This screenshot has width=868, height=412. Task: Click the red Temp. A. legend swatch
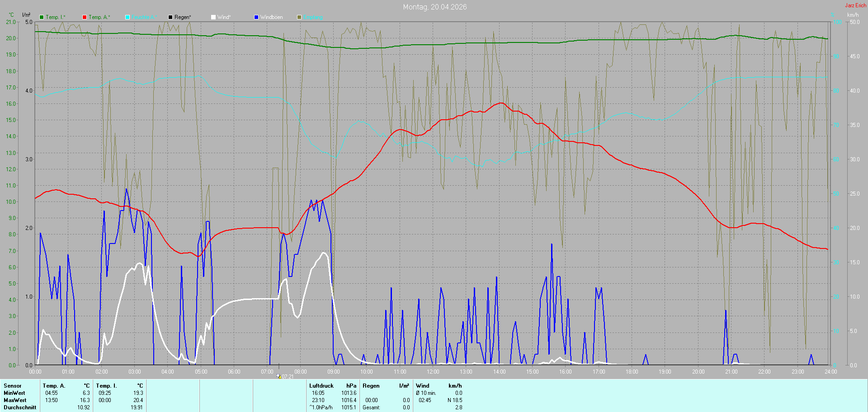[x=85, y=17]
